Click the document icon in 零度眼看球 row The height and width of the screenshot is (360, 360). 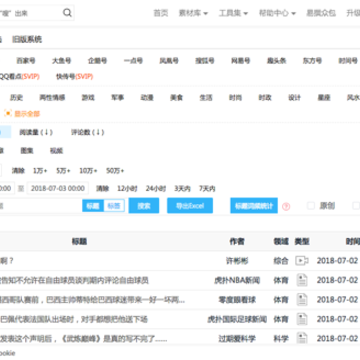pyautogui.click(x=302, y=299)
